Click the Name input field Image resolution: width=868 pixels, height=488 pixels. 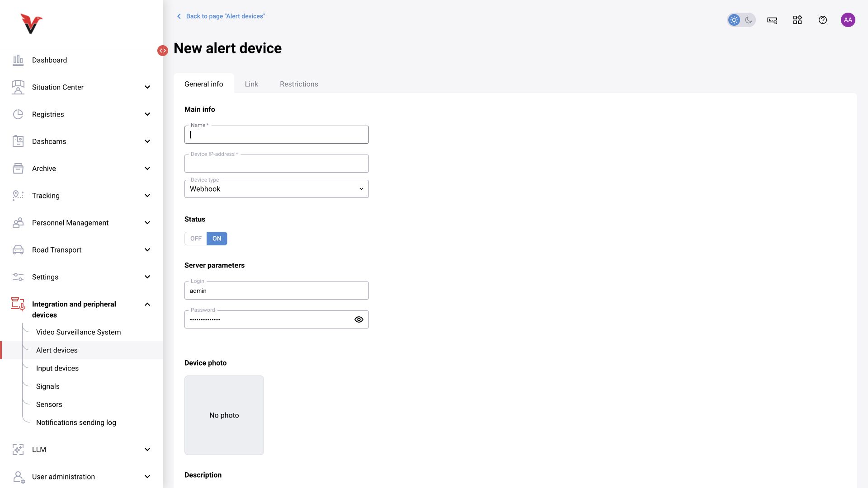click(x=277, y=135)
